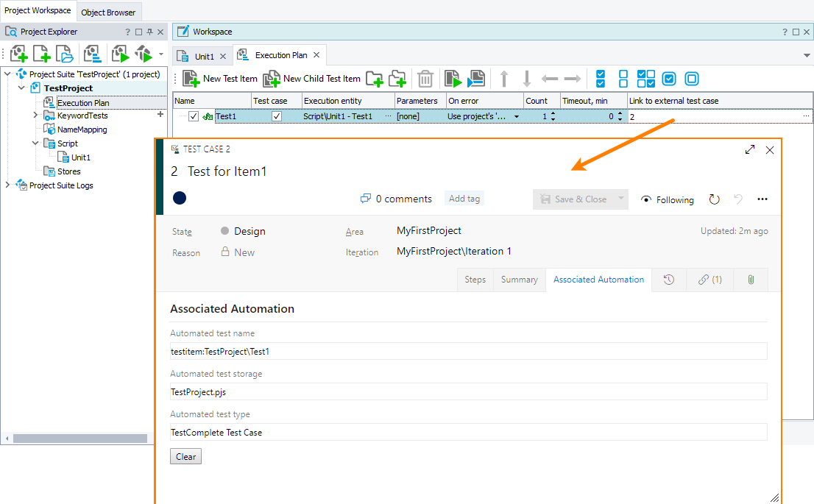
Task: Switch to the Object Browser tab
Action: [x=108, y=12]
